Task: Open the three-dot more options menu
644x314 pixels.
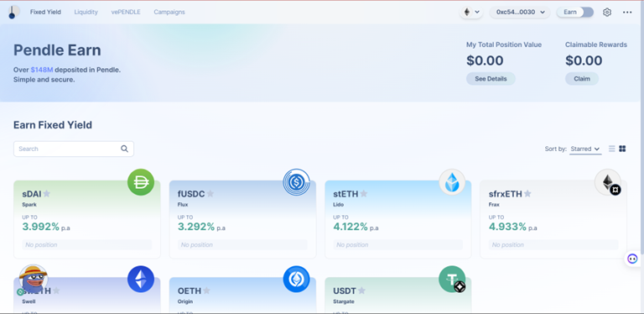Action: tap(627, 13)
